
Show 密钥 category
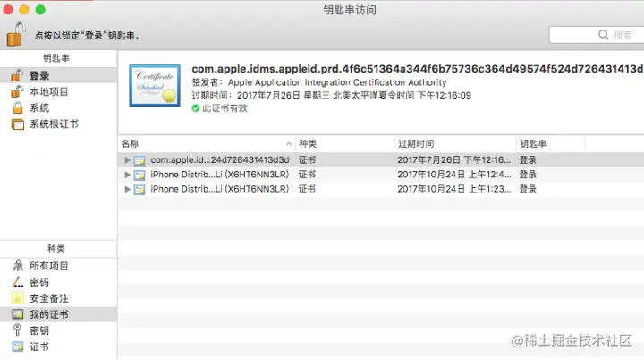pos(58,330)
